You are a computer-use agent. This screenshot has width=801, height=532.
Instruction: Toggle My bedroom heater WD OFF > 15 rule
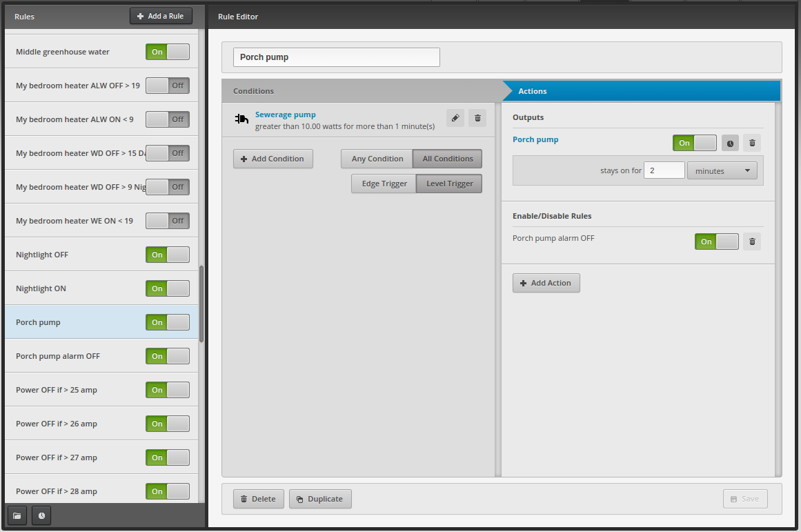168,152
